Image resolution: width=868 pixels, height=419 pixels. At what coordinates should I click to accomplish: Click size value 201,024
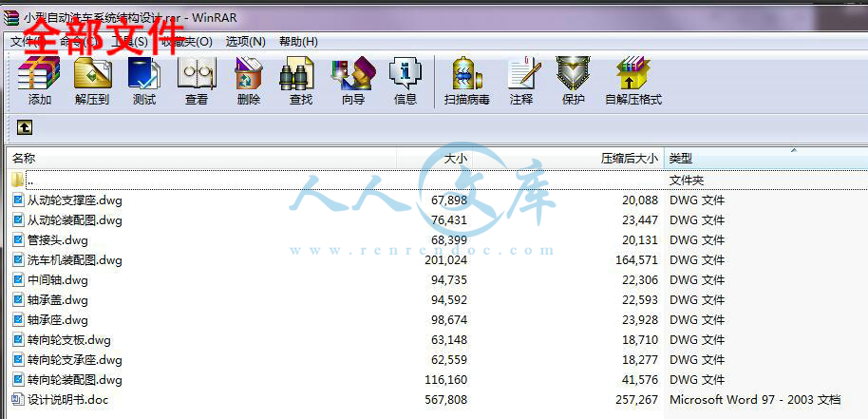click(x=446, y=259)
